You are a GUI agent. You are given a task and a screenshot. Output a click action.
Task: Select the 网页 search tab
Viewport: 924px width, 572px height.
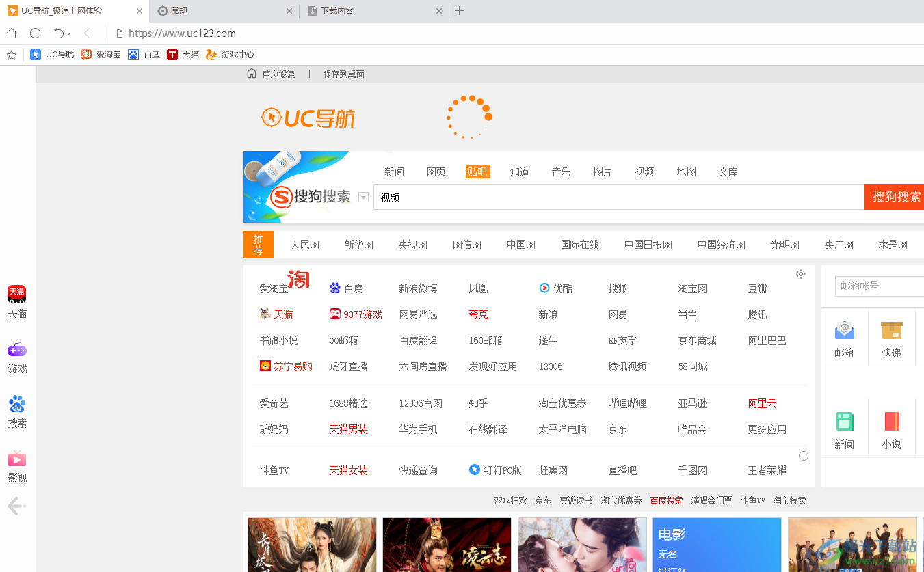pos(436,172)
